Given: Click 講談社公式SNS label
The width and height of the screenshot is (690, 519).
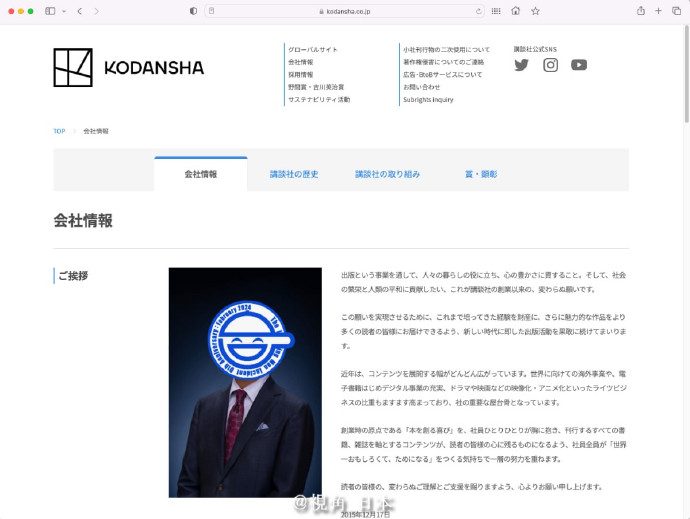Looking at the screenshot, I should (x=535, y=49).
